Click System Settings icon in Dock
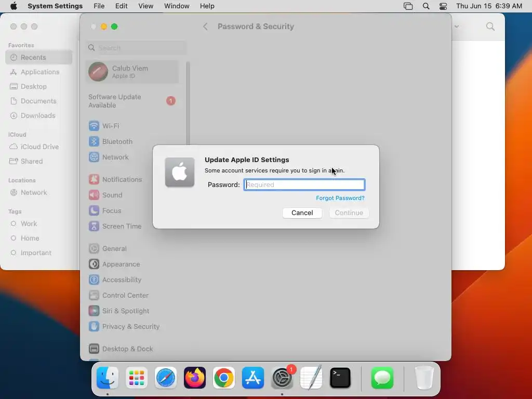The width and height of the screenshot is (532, 399). (282, 378)
